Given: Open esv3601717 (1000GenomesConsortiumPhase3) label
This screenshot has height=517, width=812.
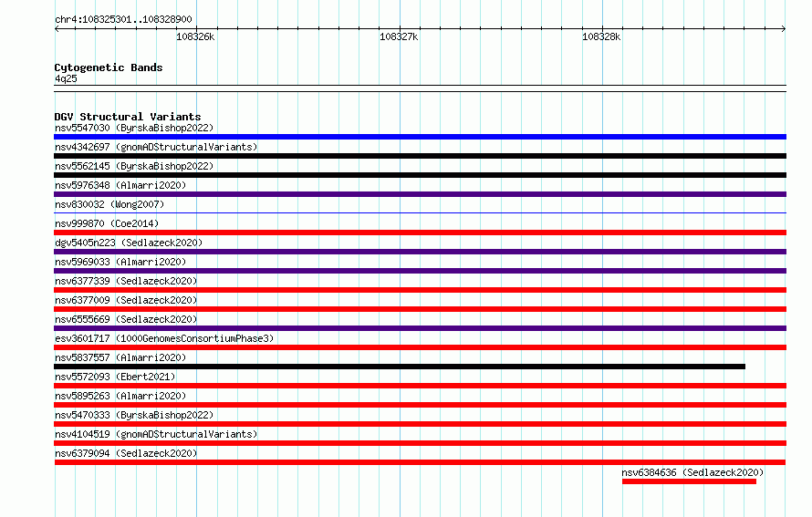Looking at the screenshot, I should 164,338.
